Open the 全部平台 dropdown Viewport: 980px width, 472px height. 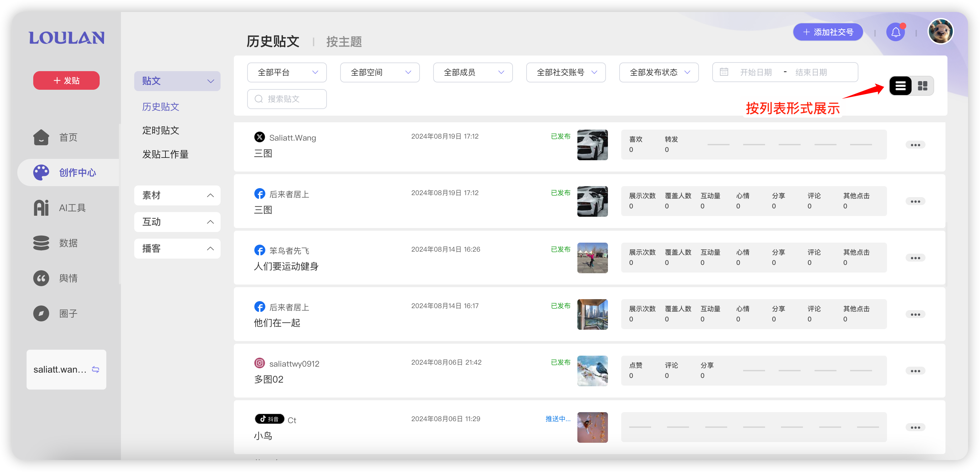point(287,72)
